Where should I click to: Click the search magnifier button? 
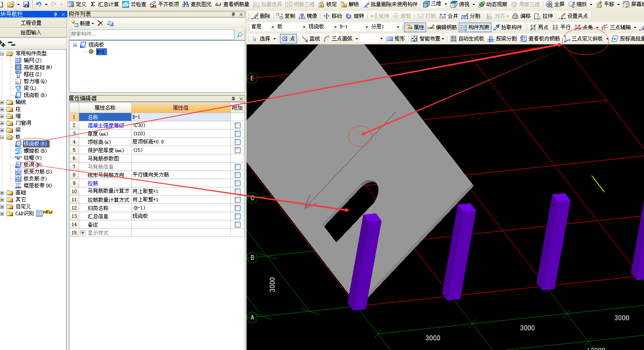[239, 34]
